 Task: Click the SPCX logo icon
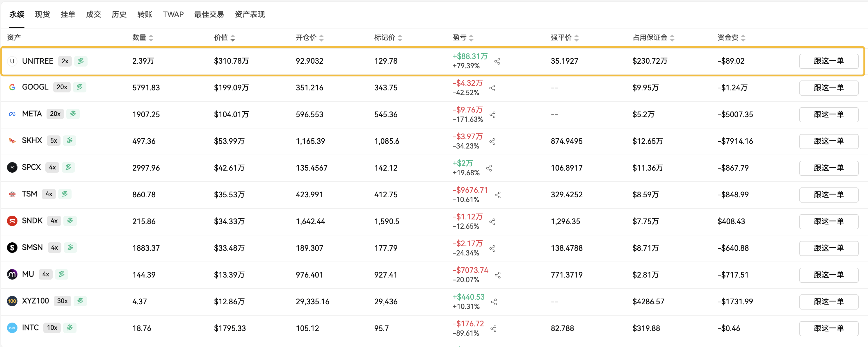pos(12,167)
